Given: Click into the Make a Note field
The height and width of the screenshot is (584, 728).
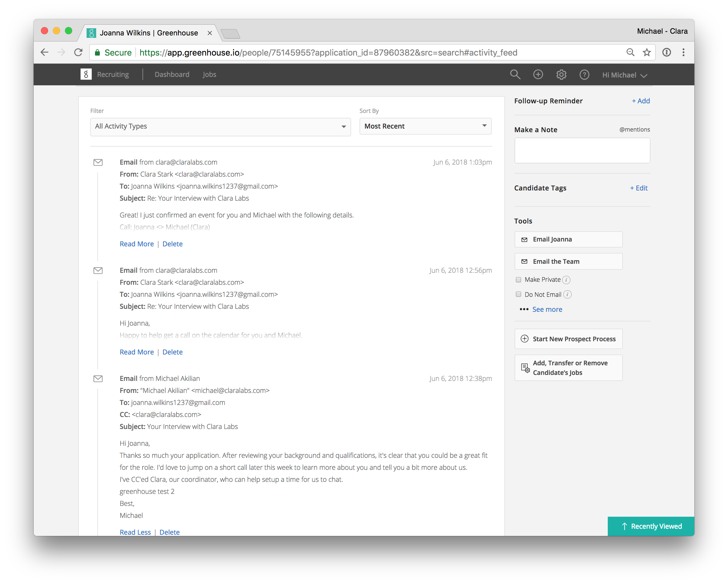Looking at the screenshot, I should pos(582,151).
